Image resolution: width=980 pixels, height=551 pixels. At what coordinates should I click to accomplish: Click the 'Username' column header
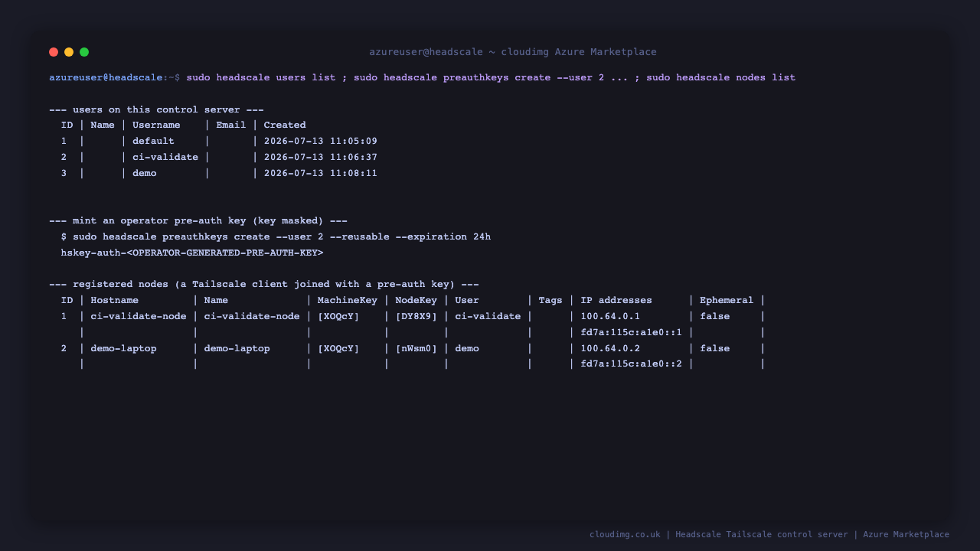click(x=156, y=125)
